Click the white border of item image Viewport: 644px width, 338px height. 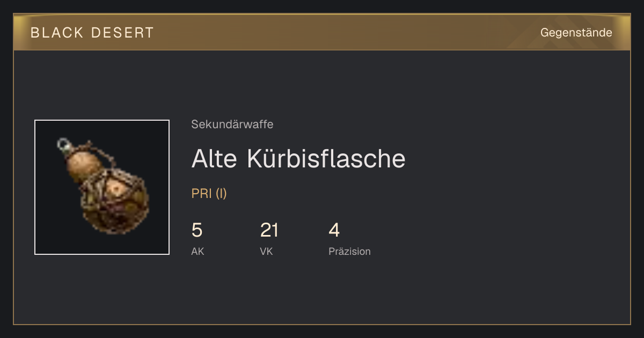pyautogui.click(x=102, y=120)
